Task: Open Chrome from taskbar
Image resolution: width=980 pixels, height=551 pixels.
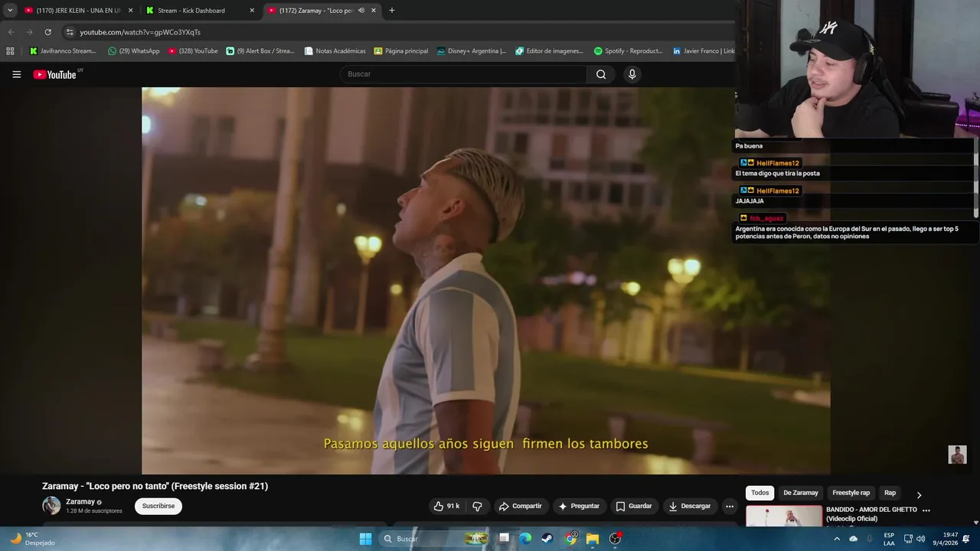Action: (x=570, y=539)
